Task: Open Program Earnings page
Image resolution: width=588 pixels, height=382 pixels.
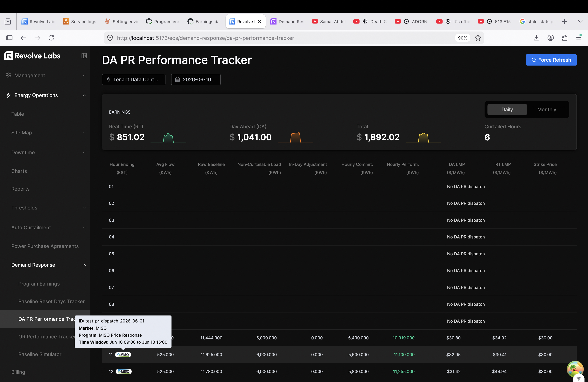Action: (x=39, y=284)
